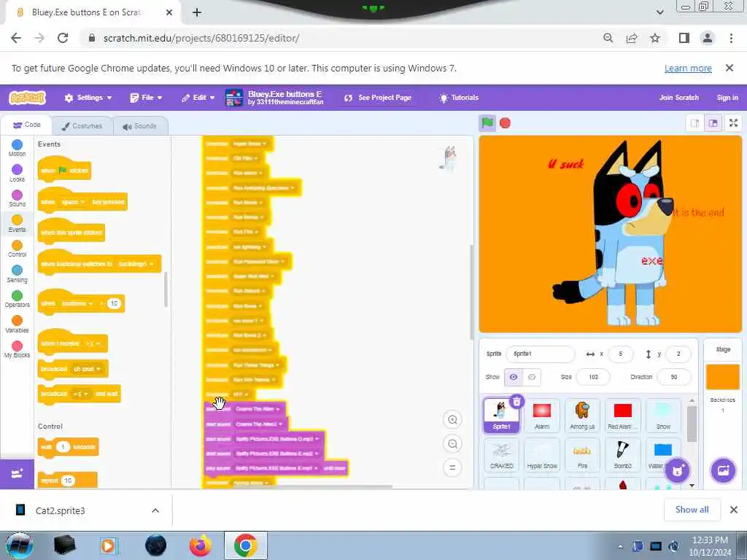This screenshot has width=747, height=560.
Task: Expand the loudness dropdown in block
Action: click(x=77, y=303)
